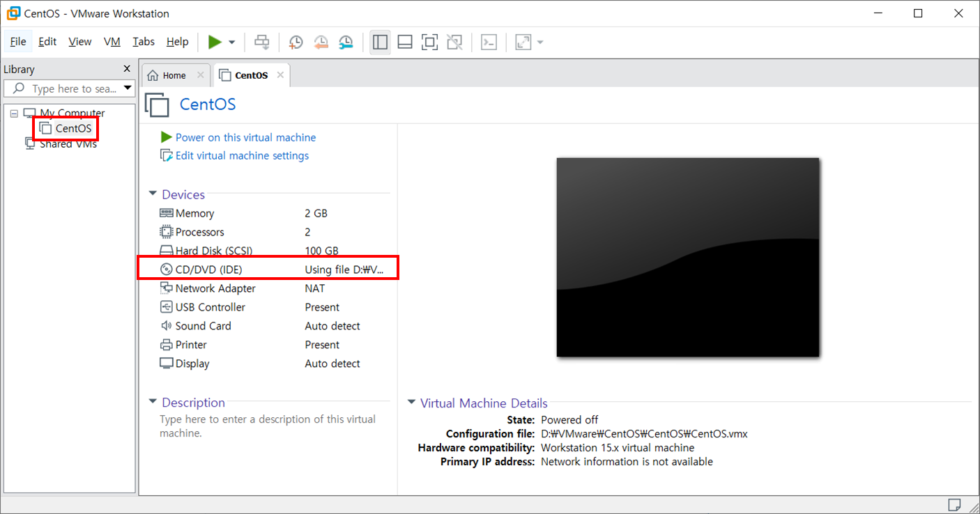980x514 pixels.
Task: Toggle the thumbnail bar view icon
Action: click(x=405, y=42)
